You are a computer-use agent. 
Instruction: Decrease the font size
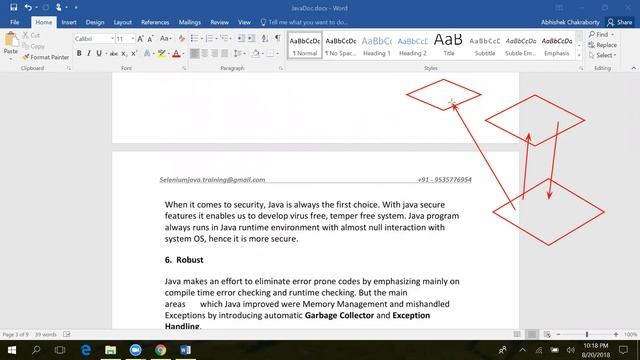150,39
